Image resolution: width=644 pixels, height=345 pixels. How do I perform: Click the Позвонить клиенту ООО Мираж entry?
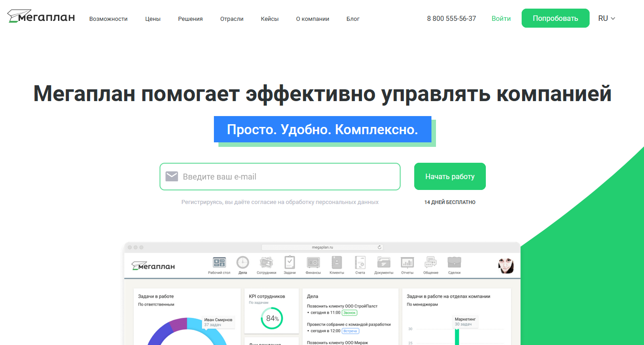point(337,343)
